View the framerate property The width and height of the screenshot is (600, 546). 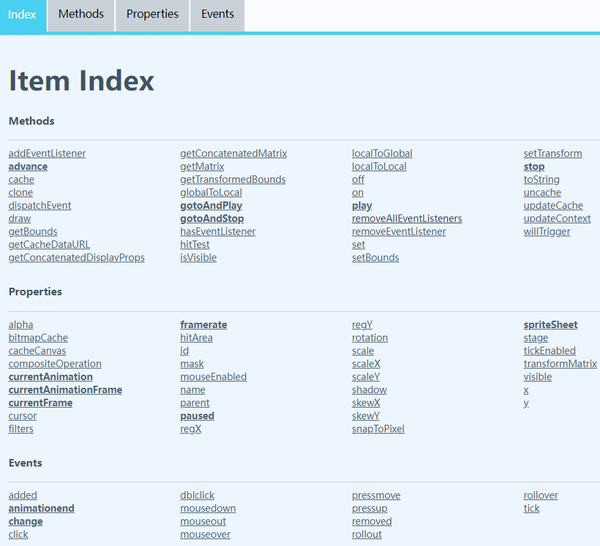pos(203,325)
